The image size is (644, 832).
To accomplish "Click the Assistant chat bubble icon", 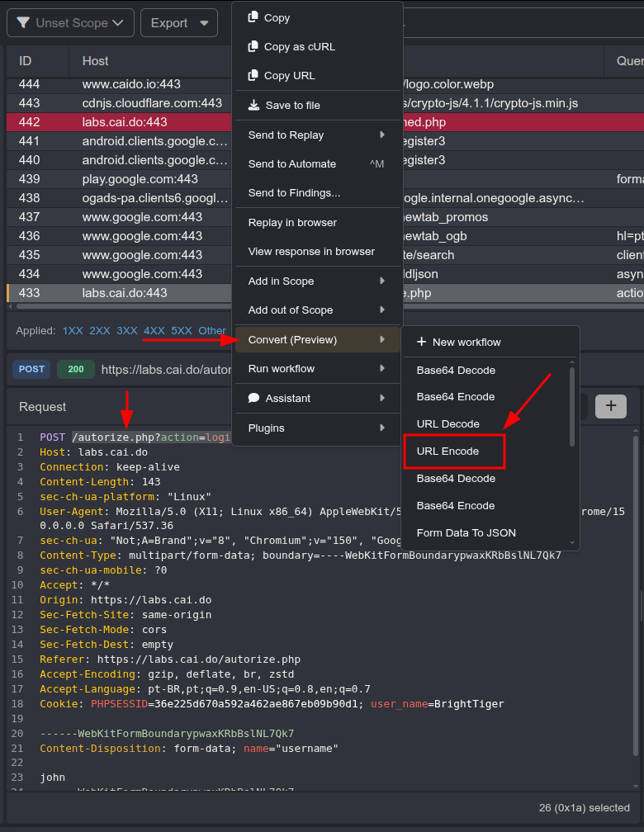I will (x=253, y=398).
